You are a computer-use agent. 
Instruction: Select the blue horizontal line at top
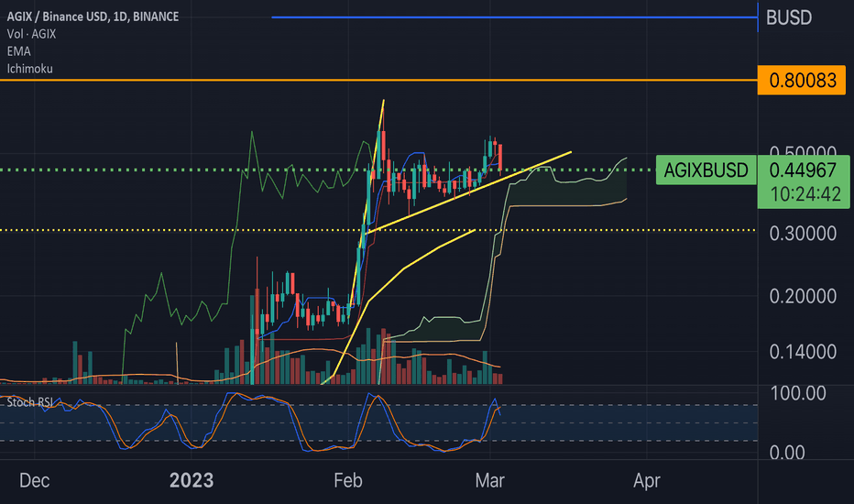tap(514, 17)
